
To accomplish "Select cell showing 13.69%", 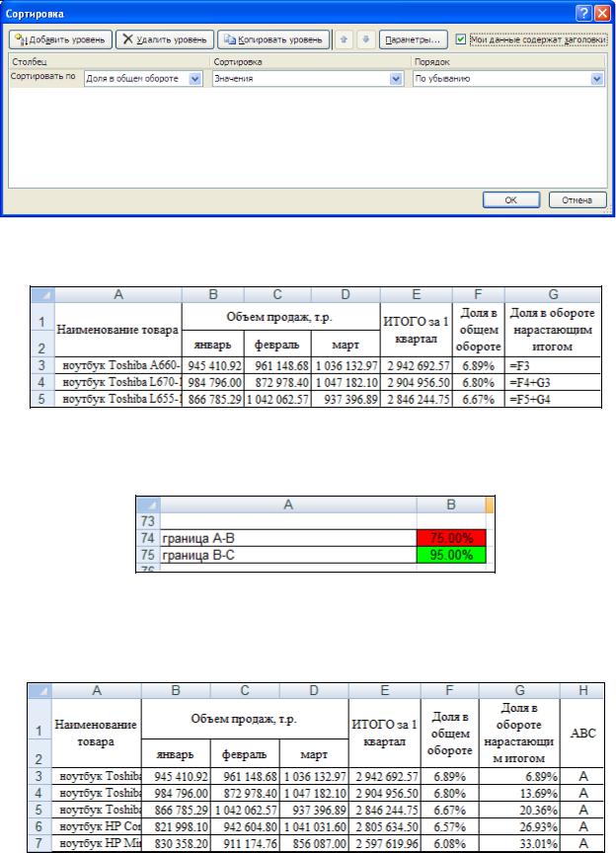I will [519, 793].
